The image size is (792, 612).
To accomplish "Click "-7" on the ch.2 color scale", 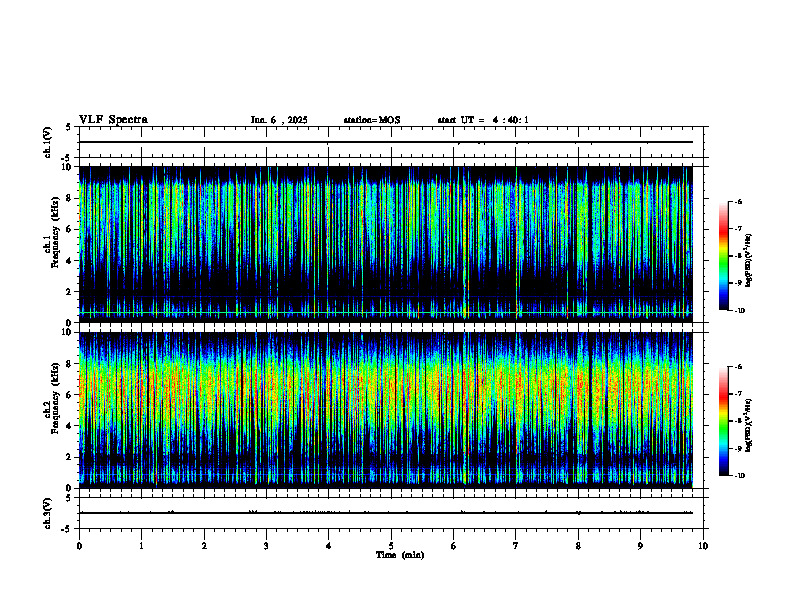I will [738, 394].
